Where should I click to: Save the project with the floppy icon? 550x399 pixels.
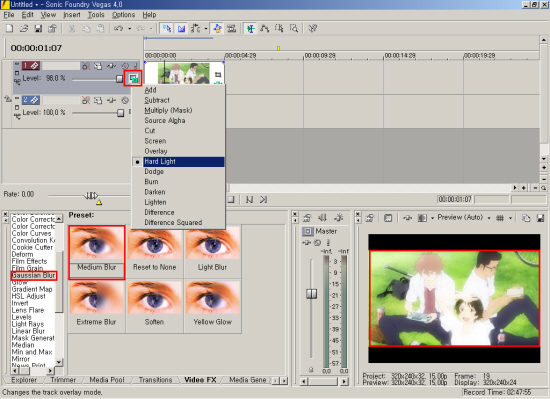click(38, 28)
